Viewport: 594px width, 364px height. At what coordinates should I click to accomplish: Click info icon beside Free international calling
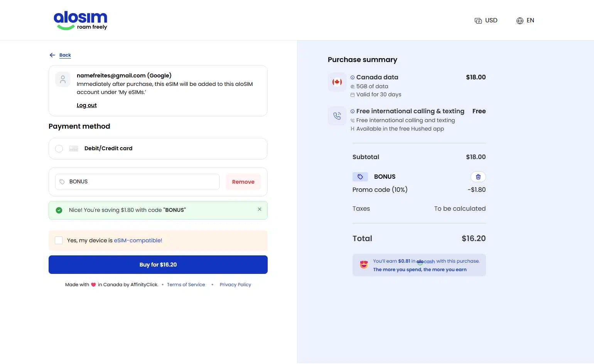[353, 111]
